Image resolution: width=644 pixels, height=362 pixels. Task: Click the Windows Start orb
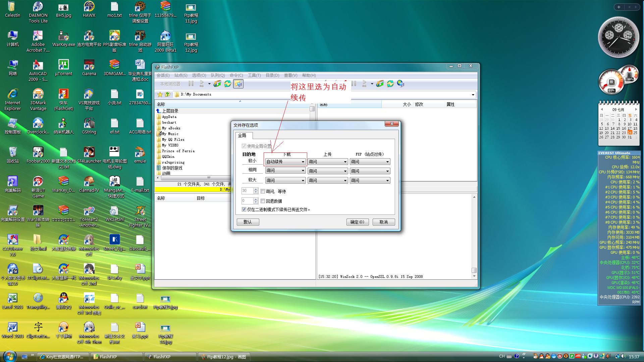tap(9, 356)
